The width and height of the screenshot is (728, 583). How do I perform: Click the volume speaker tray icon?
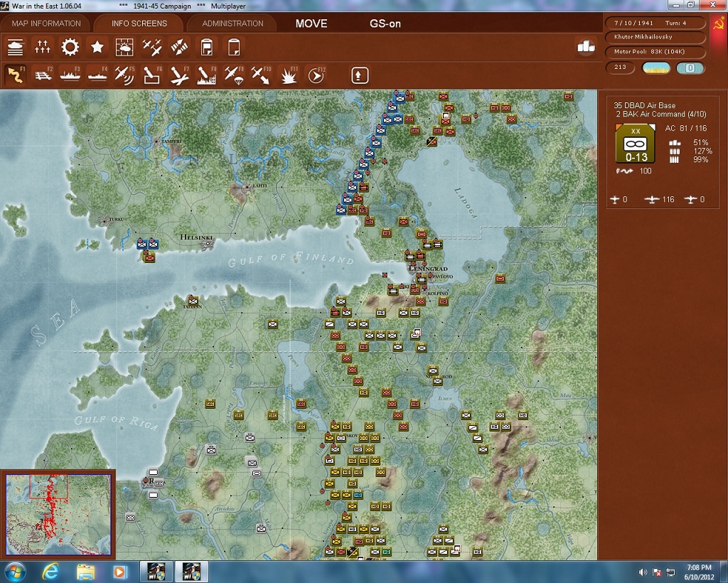pyautogui.click(x=643, y=572)
